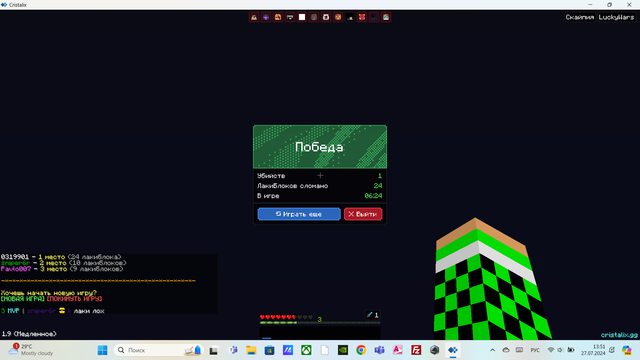Viewport: 640px width, 360px height.
Task: Open the Windows Start menu
Action: coord(102,350)
